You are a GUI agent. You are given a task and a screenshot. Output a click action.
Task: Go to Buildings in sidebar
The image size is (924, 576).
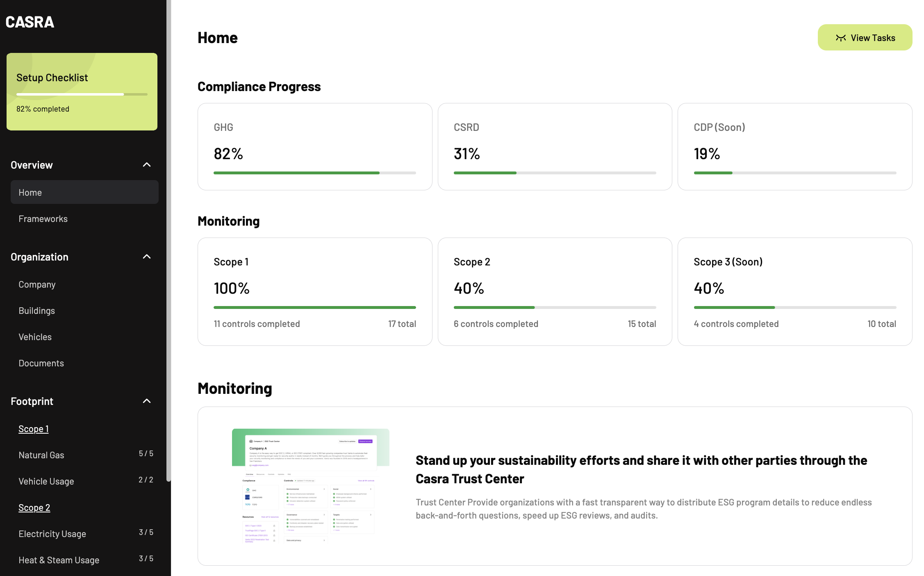(x=36, y=311)
